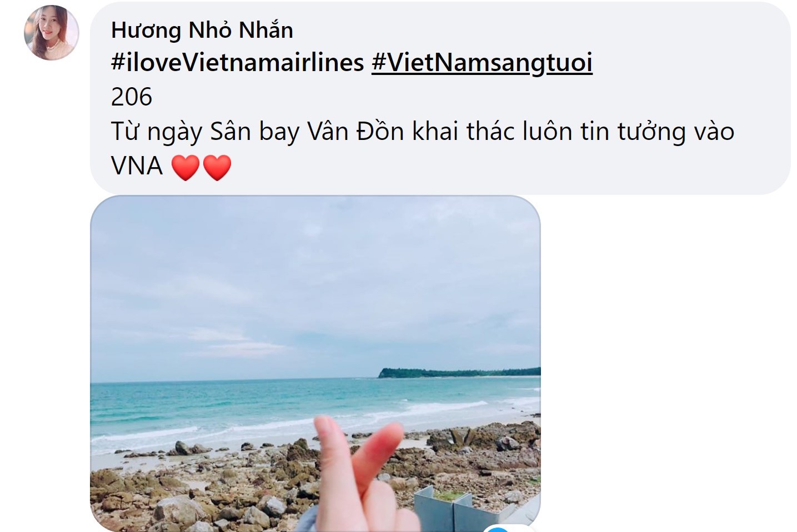The image size is (797, 532).
Task: Open Hương Nhỏ Nhắn's profile picture
Action: pos(51,33)
